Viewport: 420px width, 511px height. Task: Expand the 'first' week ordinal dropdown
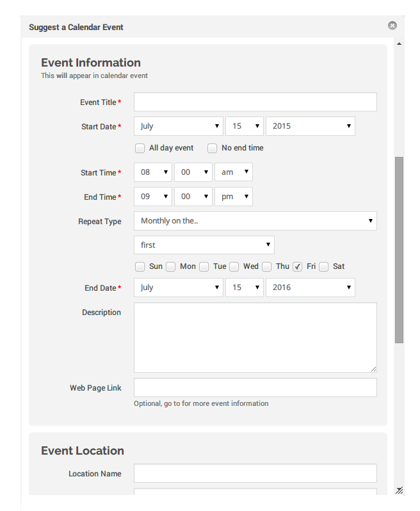click(204, 245)
